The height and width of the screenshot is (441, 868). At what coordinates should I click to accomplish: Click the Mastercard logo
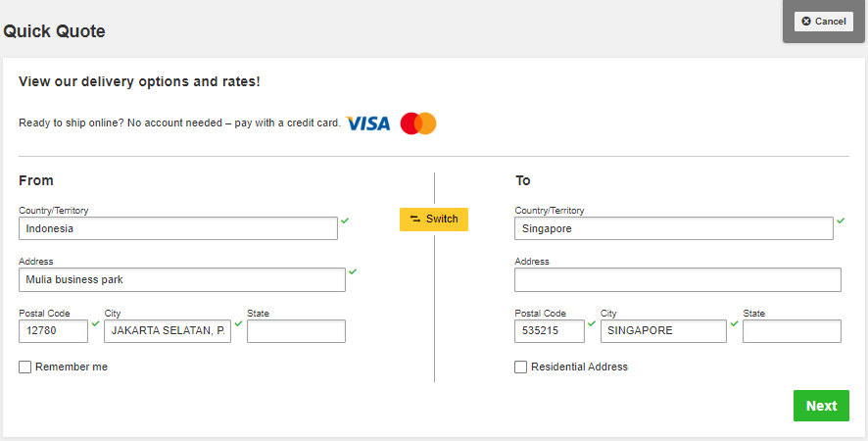[x=418, y=123]
